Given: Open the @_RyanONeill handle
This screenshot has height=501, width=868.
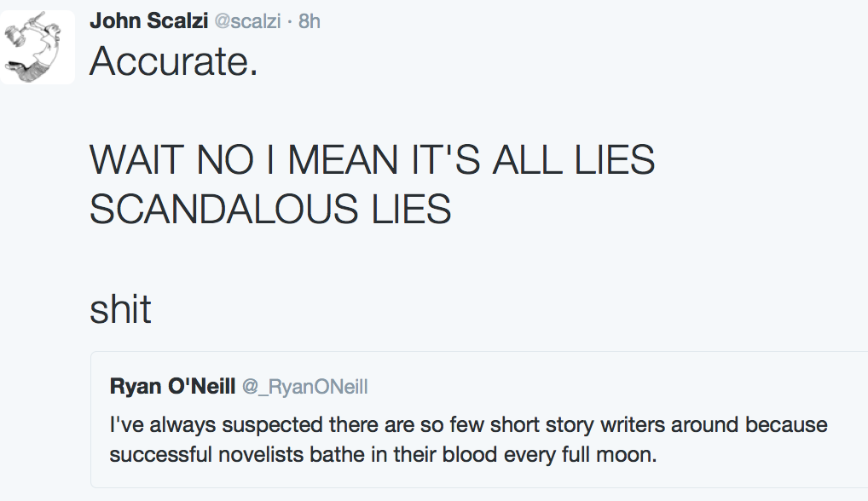Looking at the screenshot, I should click(x=305, y=388).
